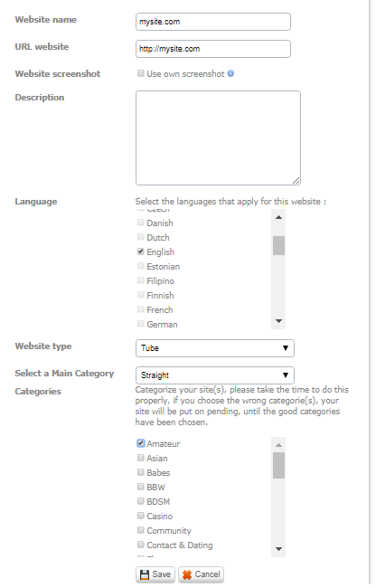The width and height of the screenshot is (376, 588).
Task: Click the language list scrollbar thumb
Action: pyautogui.click(x=278, y=246)
